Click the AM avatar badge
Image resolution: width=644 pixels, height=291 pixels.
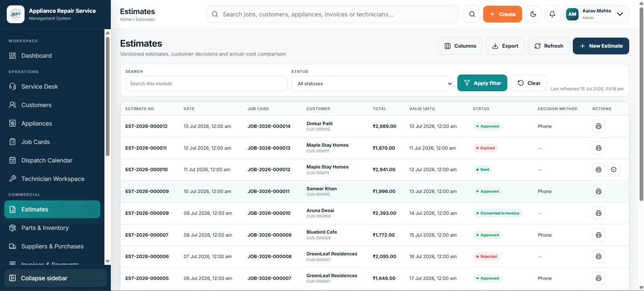click(572, 14)
